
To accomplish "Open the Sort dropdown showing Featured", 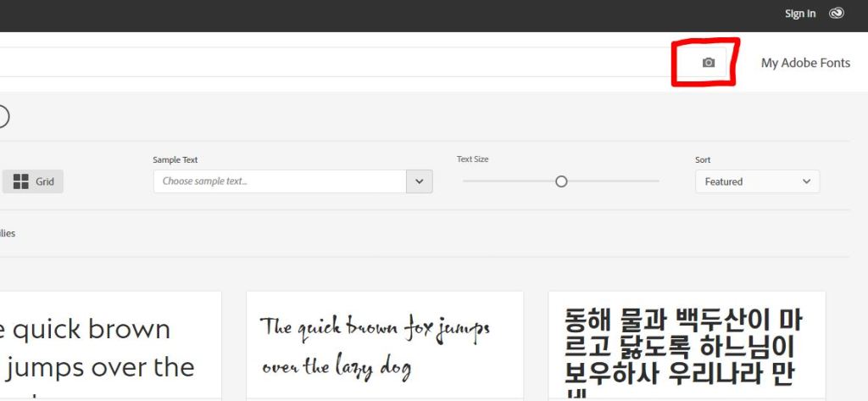I will (x=757, y=181).
